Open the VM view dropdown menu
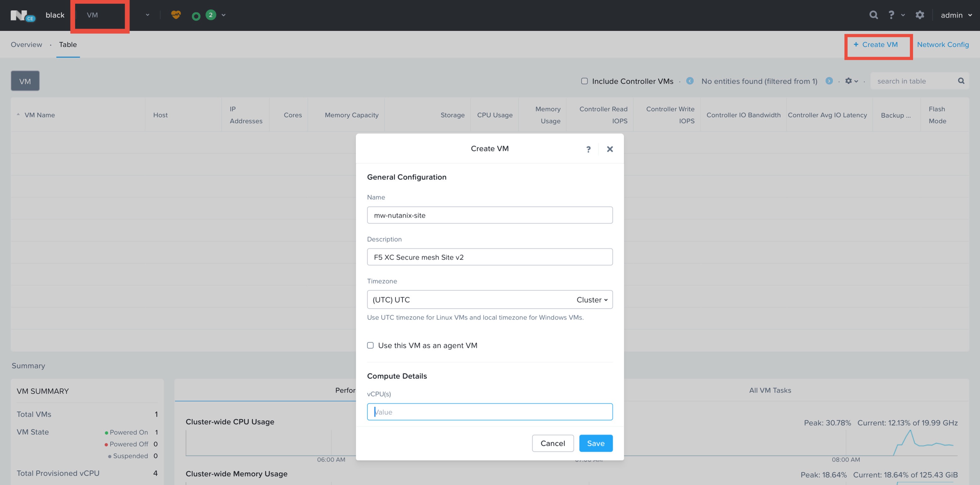The width and height of the screenshot is (980, 485). (148, 15)
